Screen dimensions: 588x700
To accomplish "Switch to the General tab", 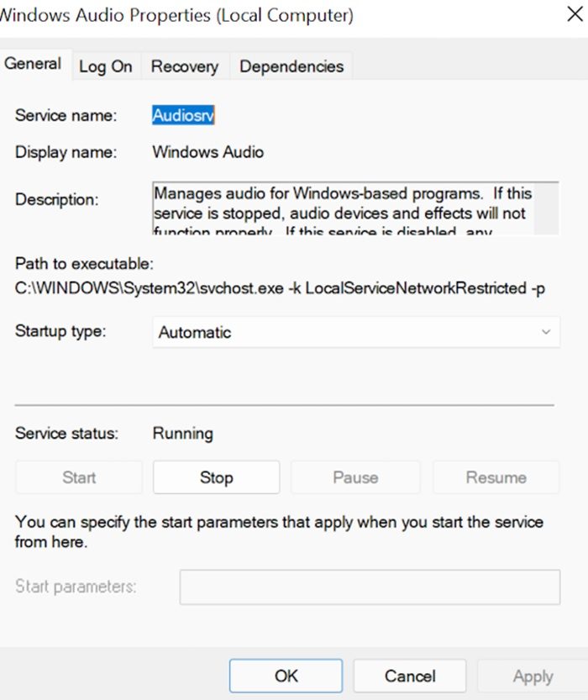I will click(x=34, y=65).
